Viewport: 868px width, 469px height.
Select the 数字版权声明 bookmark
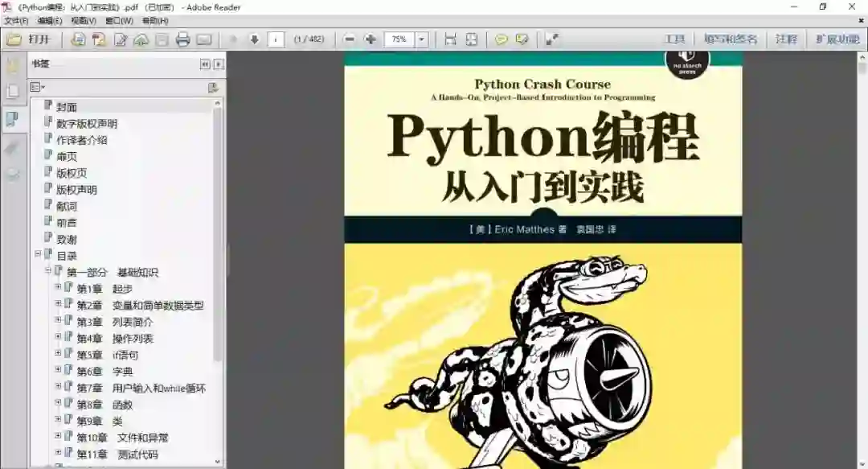coord(87,124)
